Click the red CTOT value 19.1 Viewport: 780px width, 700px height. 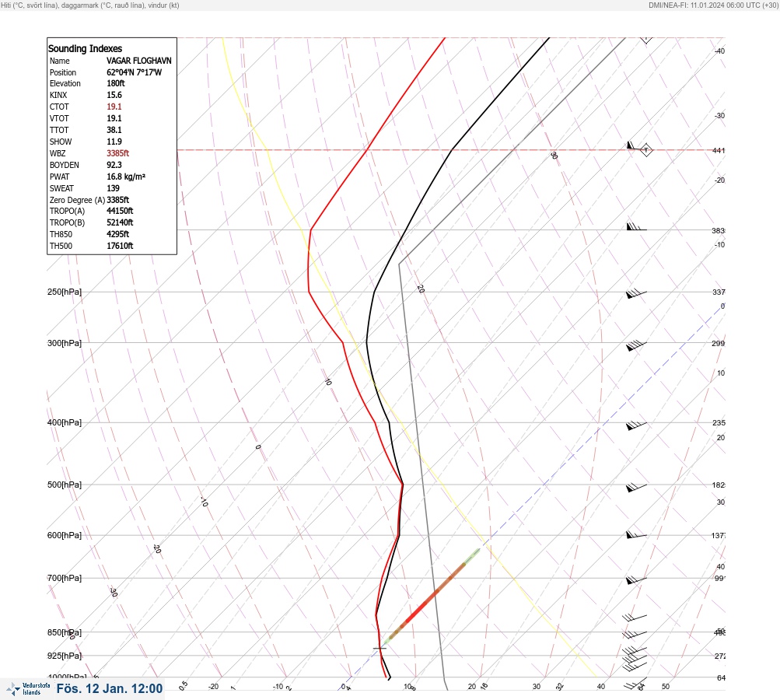(x=114, y=107)
